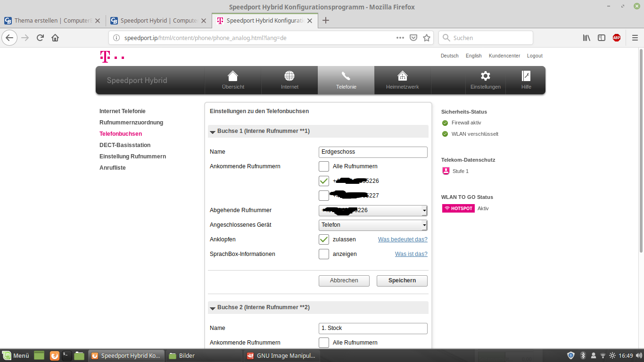644x362 pixels.
Task: Open the Internet navigation tab
Action: pos(289,80)
